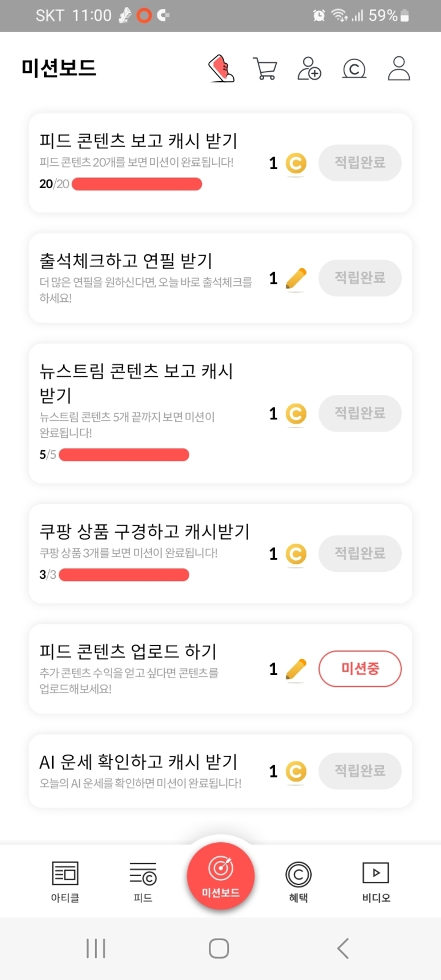The height and width of the screenshot is (980, 441).
Task: Tap the coin icon for AI 운세 mission
Action: tap(296, 771)
